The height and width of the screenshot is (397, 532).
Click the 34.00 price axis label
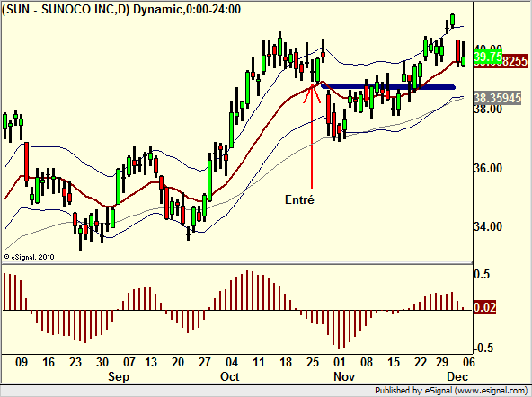click(x=488, y=226)
